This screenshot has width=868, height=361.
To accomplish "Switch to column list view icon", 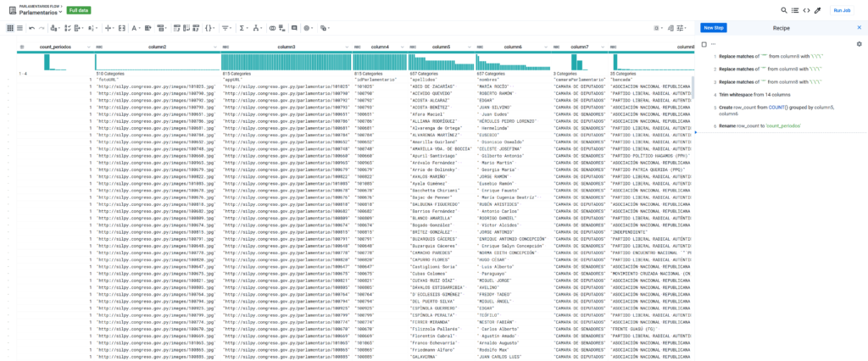I will click(x=19, y=28).
